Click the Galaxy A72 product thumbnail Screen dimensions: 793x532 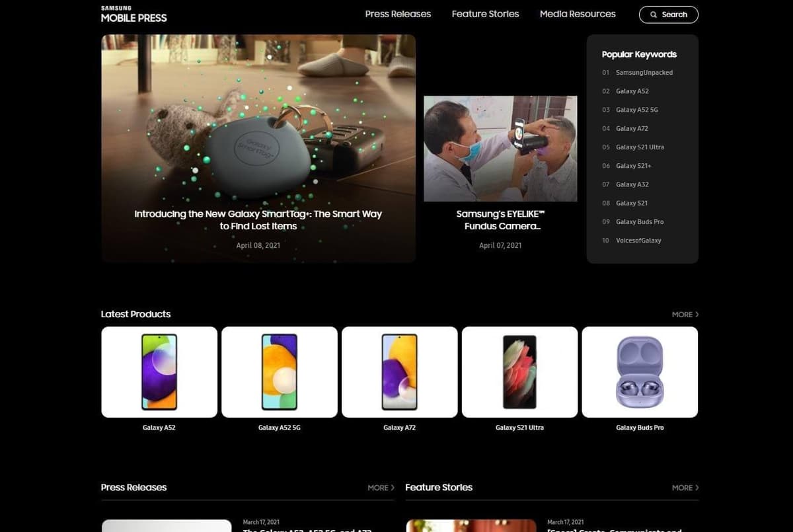point(400,371)
